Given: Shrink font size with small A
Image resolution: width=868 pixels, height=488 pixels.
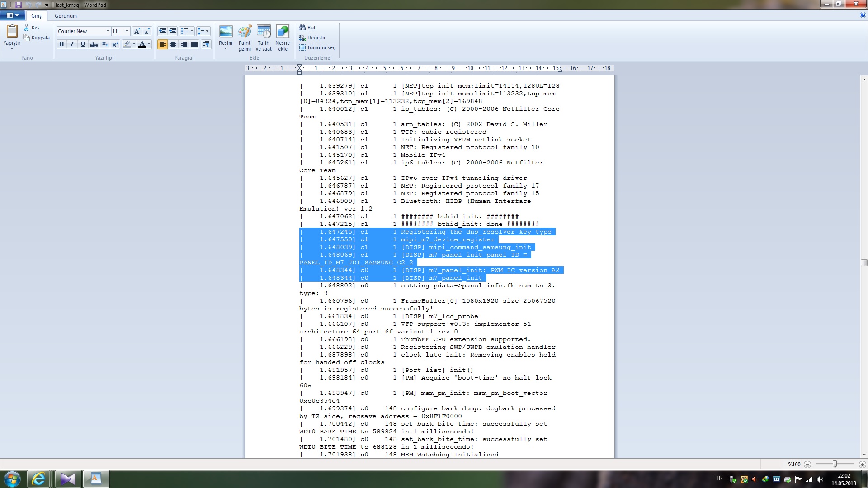Looking at the screenshot, I should 147,31.
